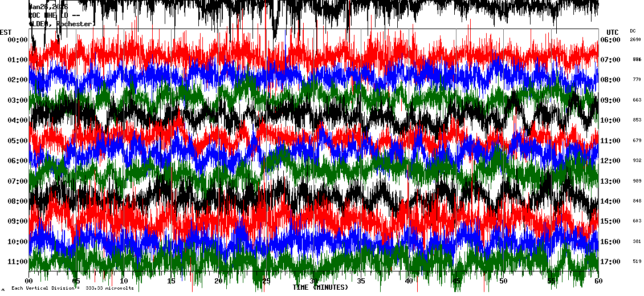
Task: Click the DC value 989
Action: point(637,181)
